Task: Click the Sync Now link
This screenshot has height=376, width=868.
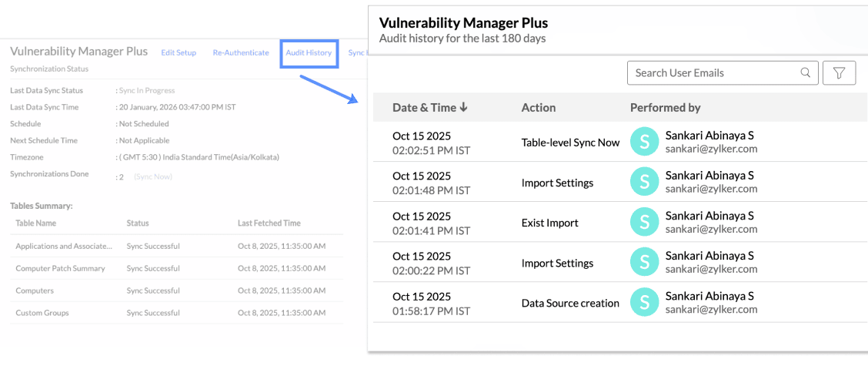Action: click(153, 177)
